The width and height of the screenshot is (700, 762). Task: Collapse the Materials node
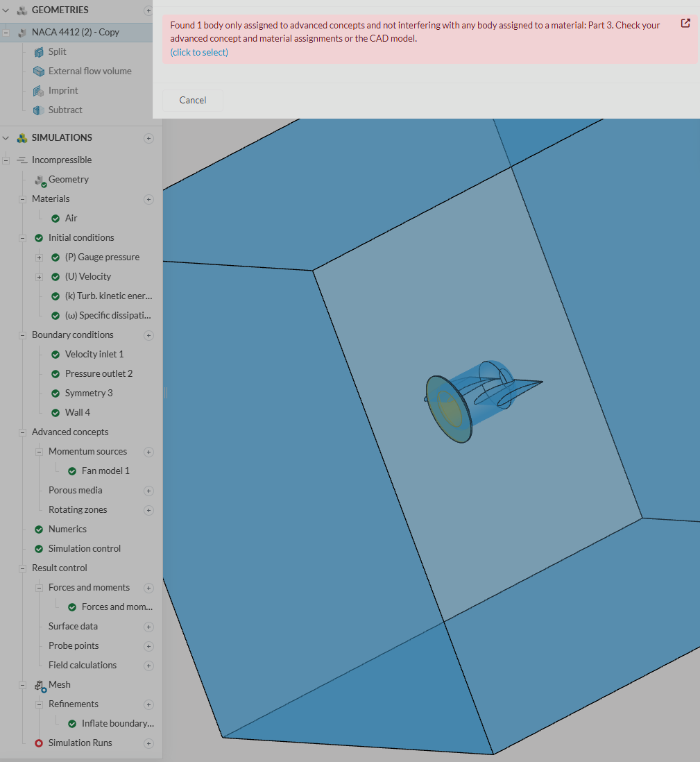[22, 199]
